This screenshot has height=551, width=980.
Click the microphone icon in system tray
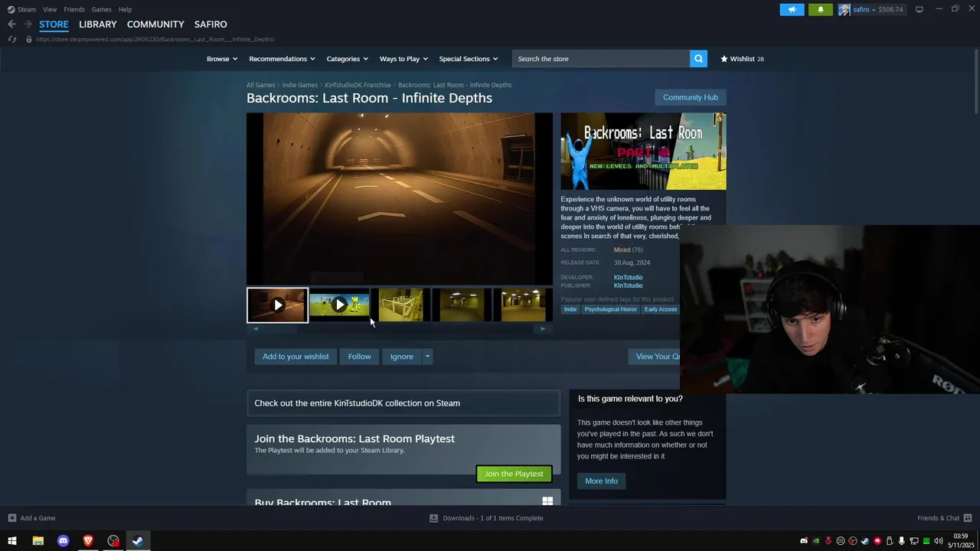click(902, 541)
